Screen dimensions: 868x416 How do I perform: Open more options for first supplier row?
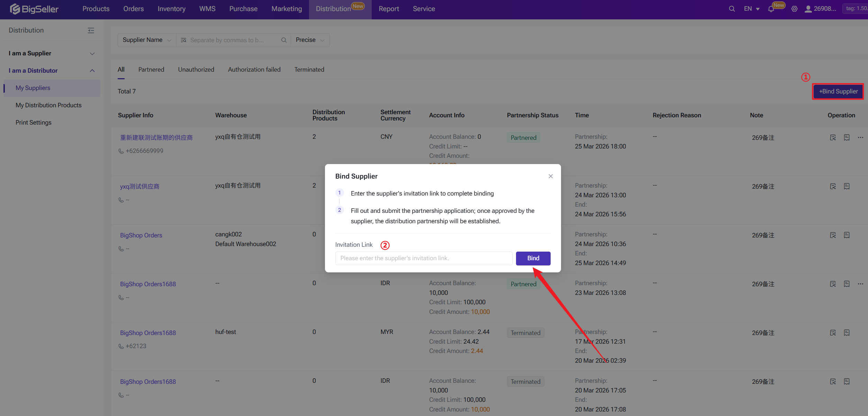point(860,137)
